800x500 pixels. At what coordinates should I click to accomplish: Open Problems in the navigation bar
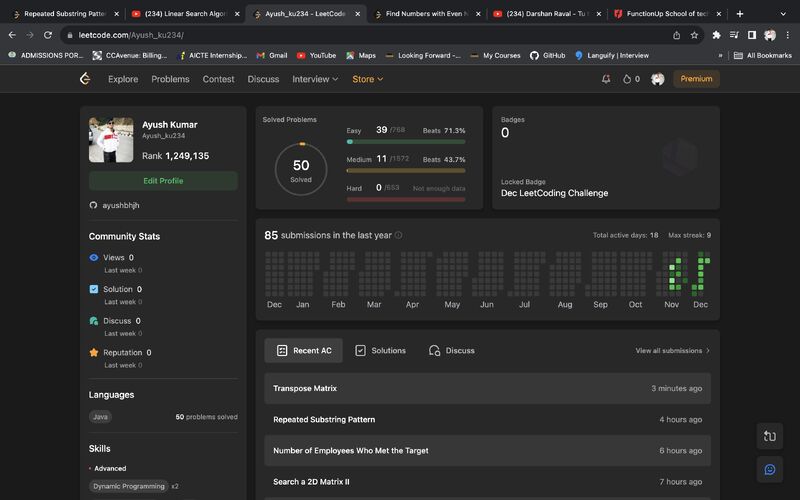point(170,79)
